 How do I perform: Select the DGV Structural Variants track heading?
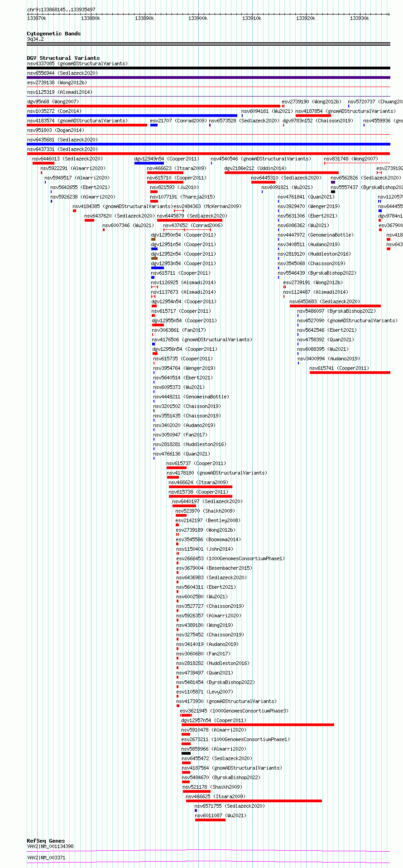[x=63, y=58]
